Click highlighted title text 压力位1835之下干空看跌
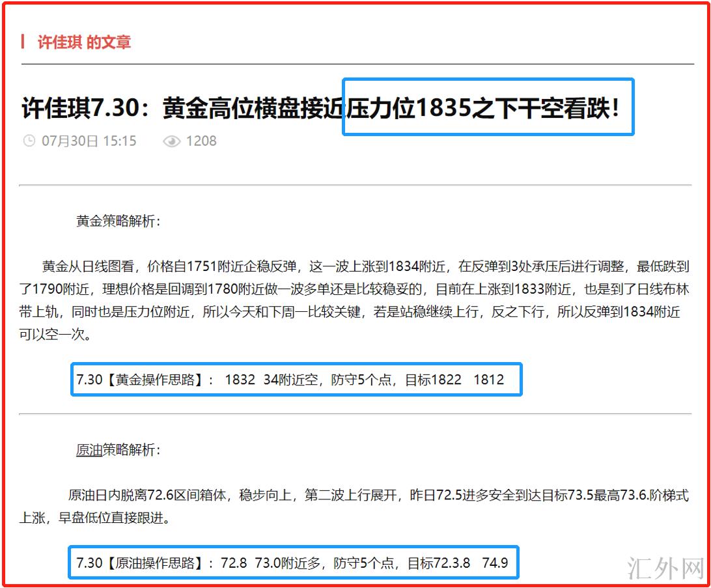711x588 pixels. (x=487, y=108)
